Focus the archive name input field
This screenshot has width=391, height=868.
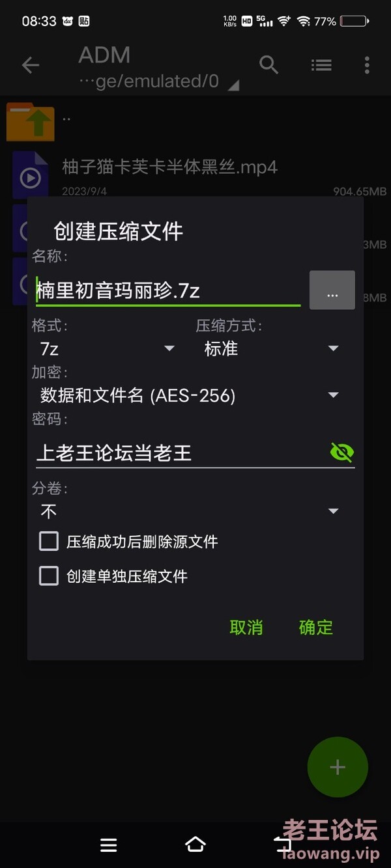click(168, 290)
